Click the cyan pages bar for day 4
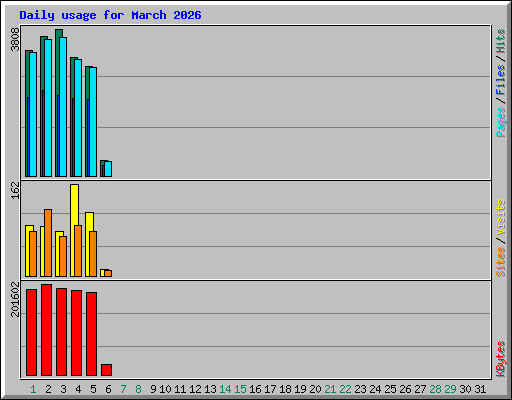The width and height of the screenshot is (512, 400). click(x=78, y=118)
